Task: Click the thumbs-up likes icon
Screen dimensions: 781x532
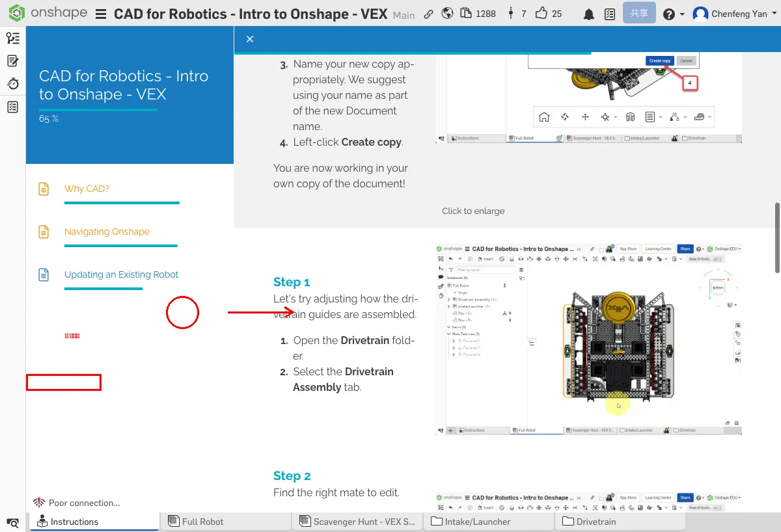Action: (x=541, y=13)
